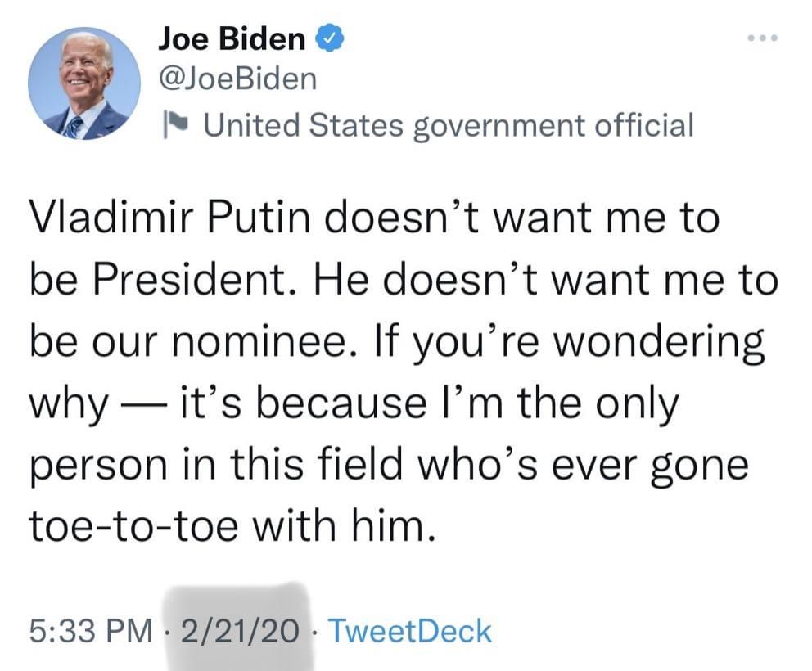This screenshot has height=671, width=812.
Task: Click Joe Biden's profile avatar photo
Action: pyautogui.click(x=84, y=83)
